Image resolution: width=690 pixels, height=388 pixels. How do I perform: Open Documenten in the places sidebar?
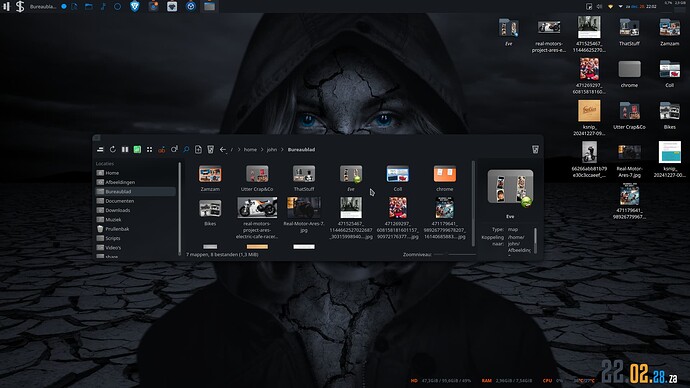(136, 201)
